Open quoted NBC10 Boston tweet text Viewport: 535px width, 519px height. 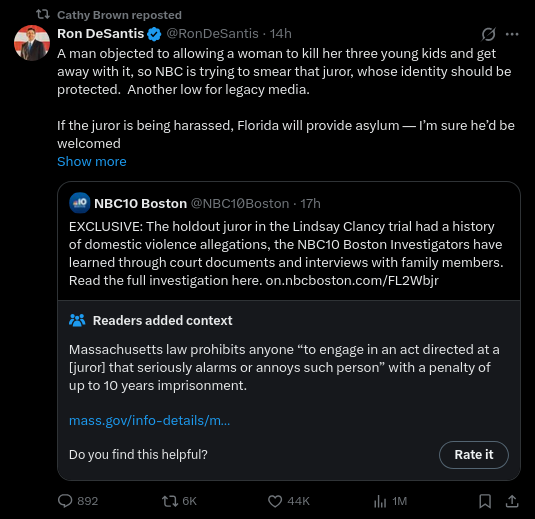[x=286, y=254]
